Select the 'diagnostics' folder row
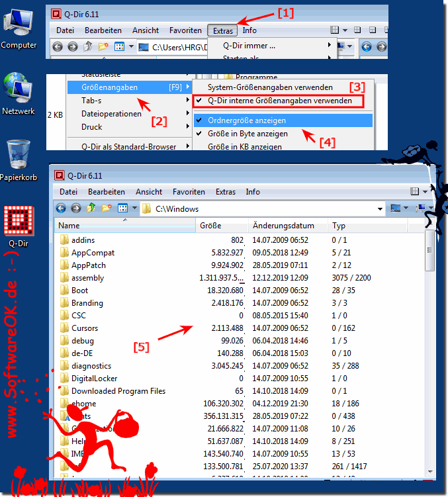The height and width of the screenshot is (497, 448). point(240,366)
